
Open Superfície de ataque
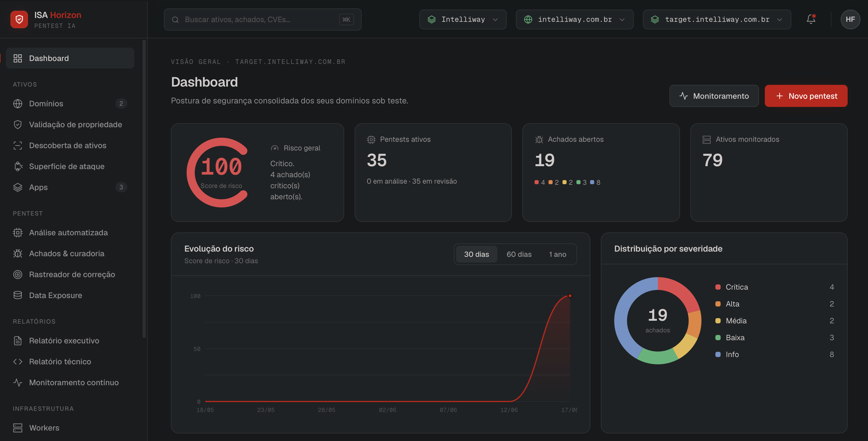pyautogui.click(x=70, y=166)
